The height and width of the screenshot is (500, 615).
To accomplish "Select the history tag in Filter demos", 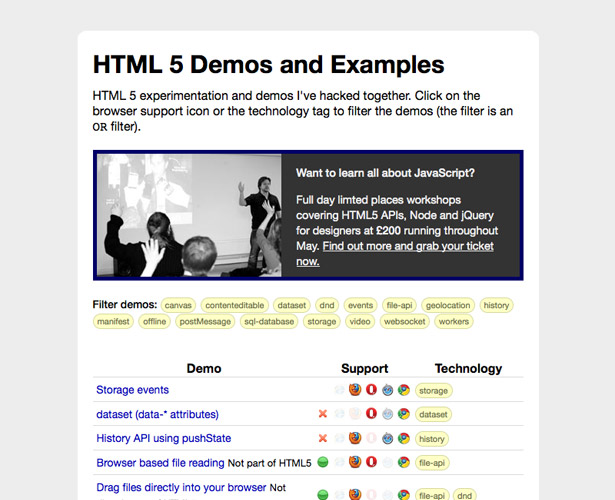I will tap(496, 305).
